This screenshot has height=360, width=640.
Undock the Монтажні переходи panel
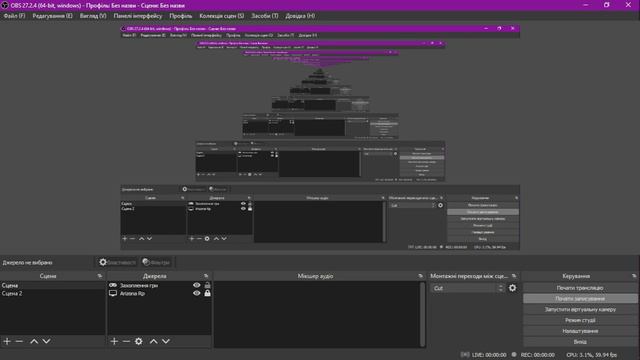coord(514,276)
